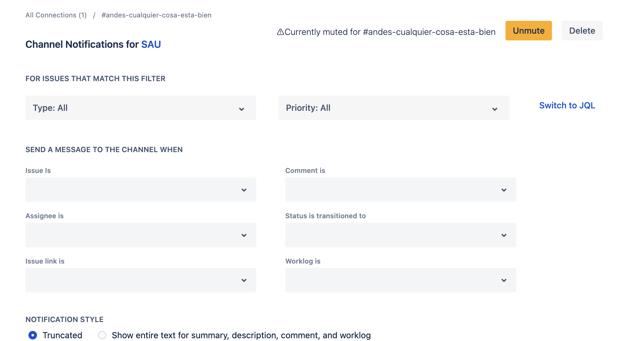This screenshot has width=644, height=341.
Task: Select the Truncated notification style
Action: click(x=33, y=335)
